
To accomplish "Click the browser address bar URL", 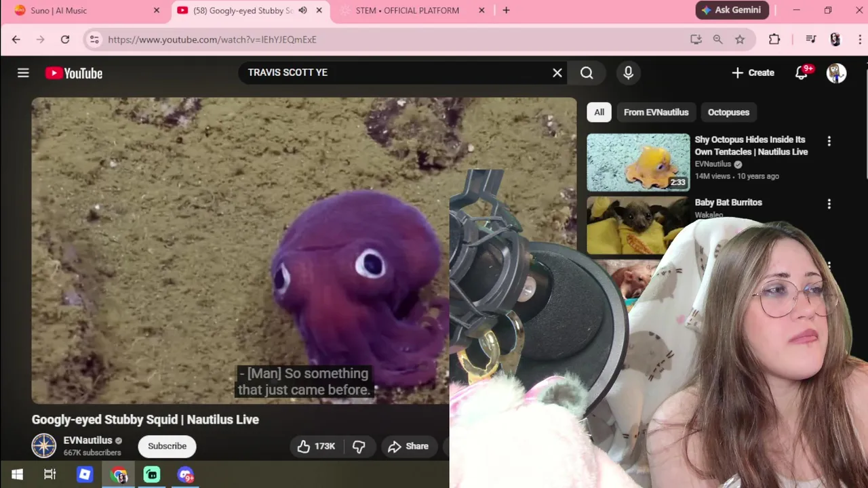I will click(x=212, y=39).
